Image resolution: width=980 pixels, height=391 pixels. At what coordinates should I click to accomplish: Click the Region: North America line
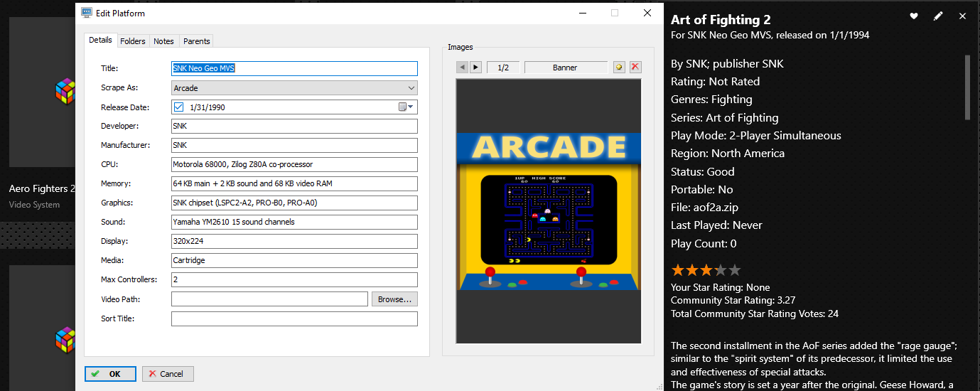coord(728,154)
